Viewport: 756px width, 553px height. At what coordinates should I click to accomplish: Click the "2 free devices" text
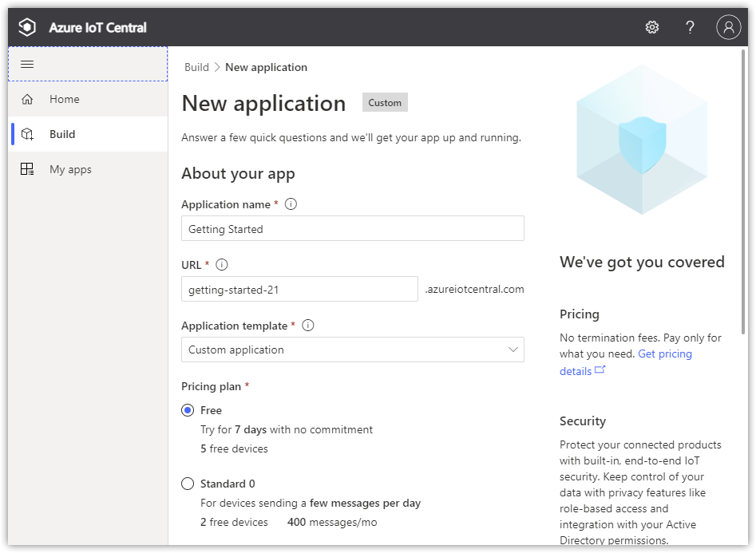click(x=235, y=522)
